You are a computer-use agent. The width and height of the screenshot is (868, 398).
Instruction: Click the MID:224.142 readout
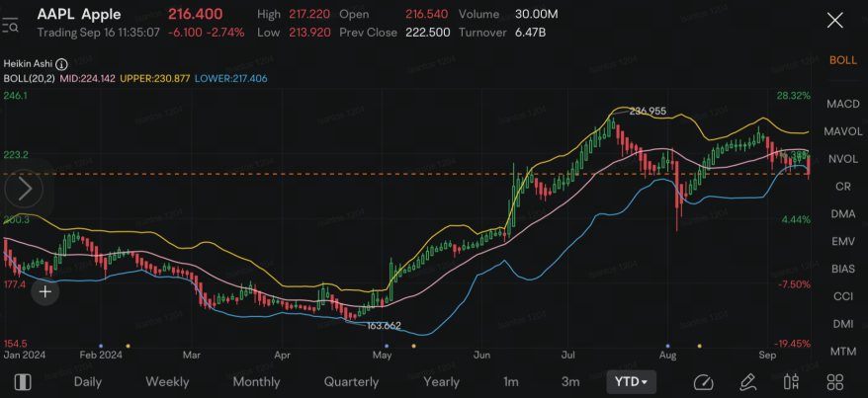coord(87,78)
